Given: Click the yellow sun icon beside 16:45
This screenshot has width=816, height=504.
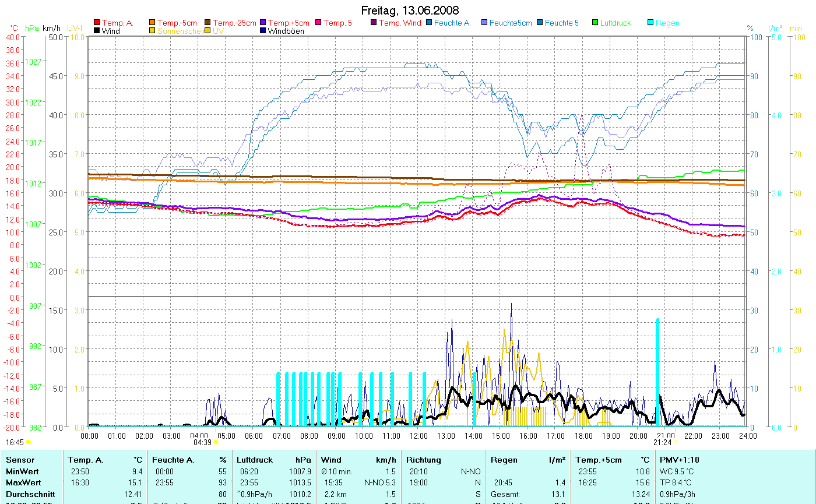Looking at the screenshot, I should (x=28, y=443).
